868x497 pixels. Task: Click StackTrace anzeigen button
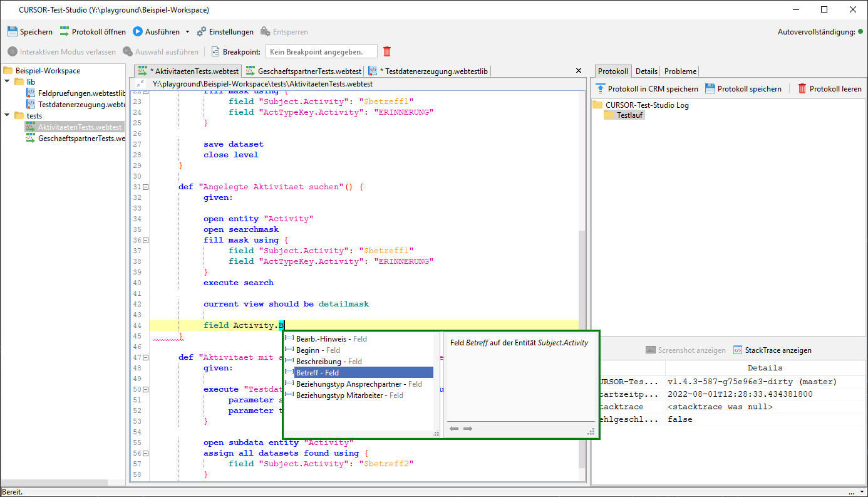[x=773, y=350]
